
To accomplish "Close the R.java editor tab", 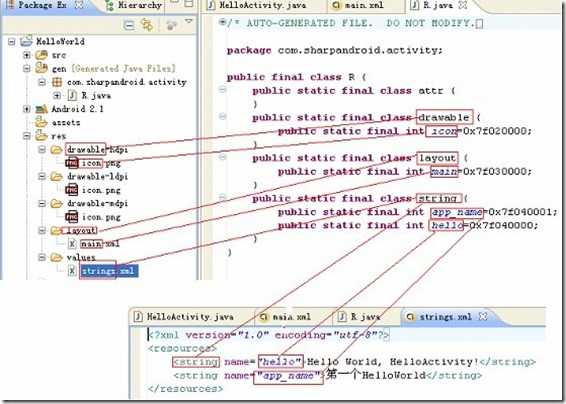I will [462, 5].
